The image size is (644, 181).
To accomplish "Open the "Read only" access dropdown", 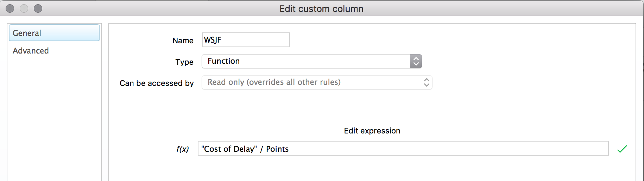I will click(x=317, y=82).
